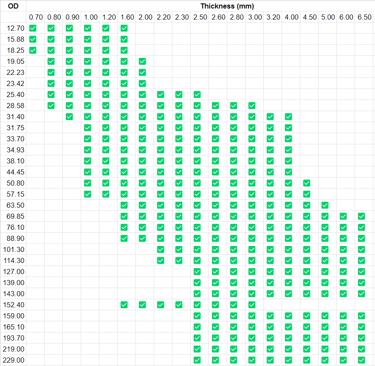Click the 152.40 OD row label
The height and width of the screenshot is (366, 375).
14,305
